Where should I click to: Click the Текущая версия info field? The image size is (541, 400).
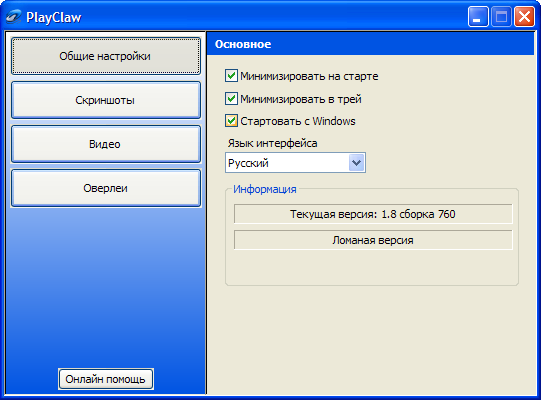(x=373, y=214)
